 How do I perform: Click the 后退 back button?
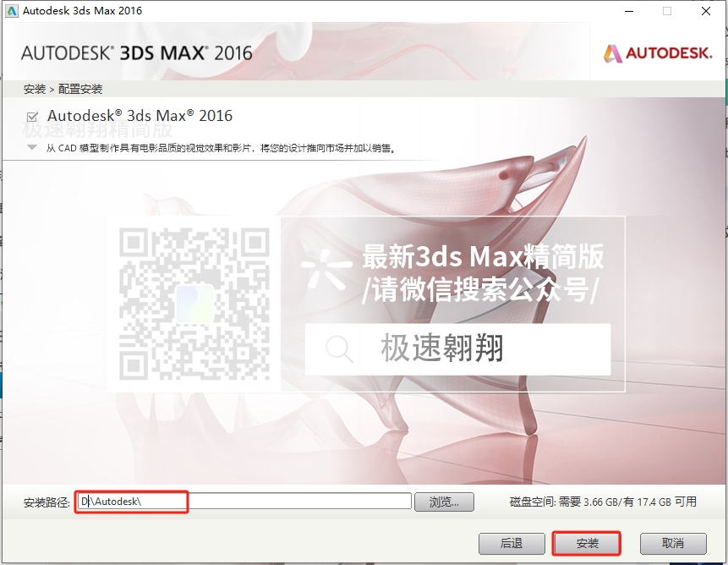512,543
